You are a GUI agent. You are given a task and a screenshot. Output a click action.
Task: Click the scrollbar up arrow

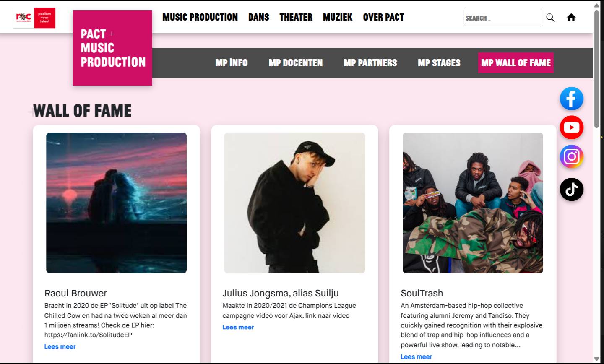(597, 5)
